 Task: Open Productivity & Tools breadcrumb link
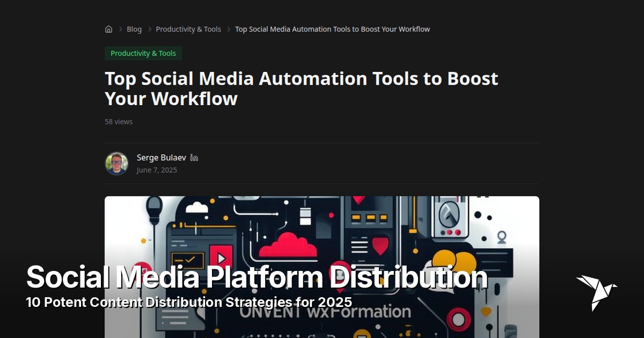pyautogui.click(x=188, y=29)
